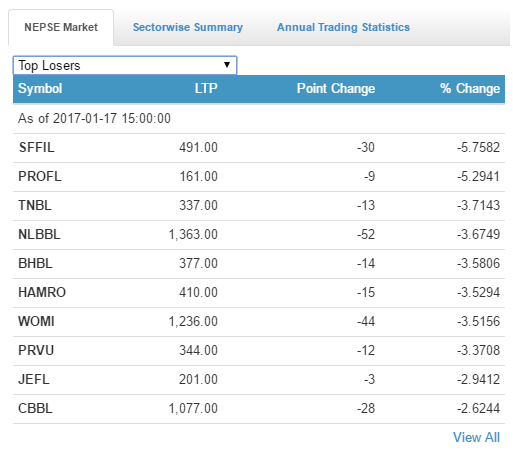This screenshot has width=513, height=473.
Task: Click JEFL's point change -3
Action: pyautogui.click(x=369, y=379)
